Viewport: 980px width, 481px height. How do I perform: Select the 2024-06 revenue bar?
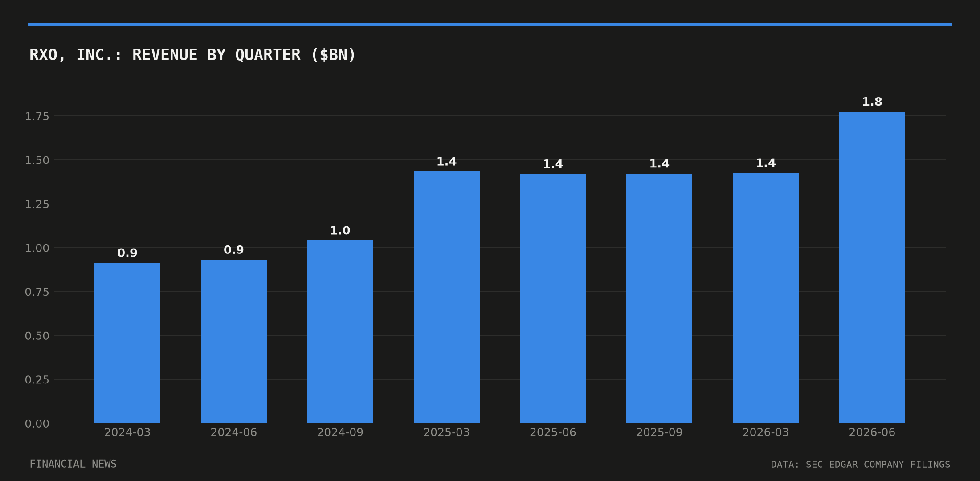pyautogui.click(x=234, y=342)
